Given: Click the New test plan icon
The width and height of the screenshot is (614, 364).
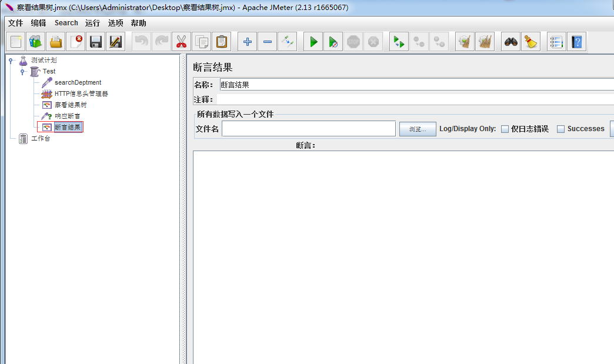Looking at the screenshot, I should [x=16, y=42].
